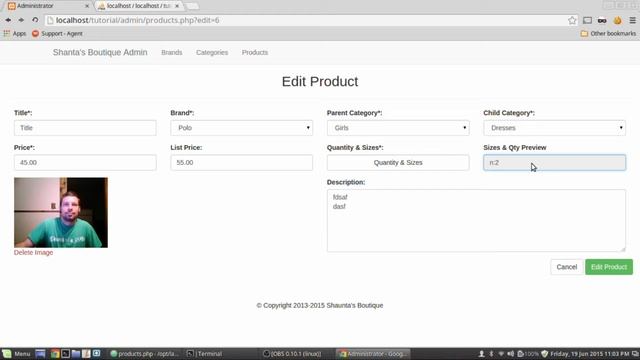
Task: Expand the Child Category dropdown showing Dresses
Action: click(x=554, y=128)
